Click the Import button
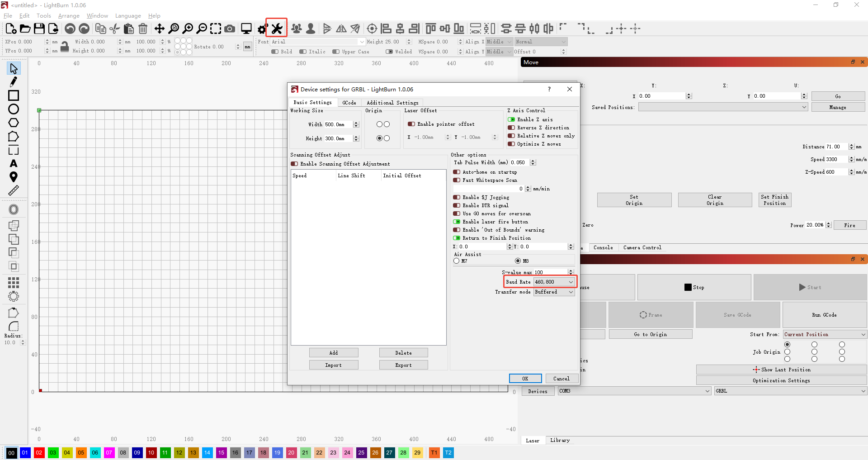Screen dimensions: 868x460 tap(334, 365)
